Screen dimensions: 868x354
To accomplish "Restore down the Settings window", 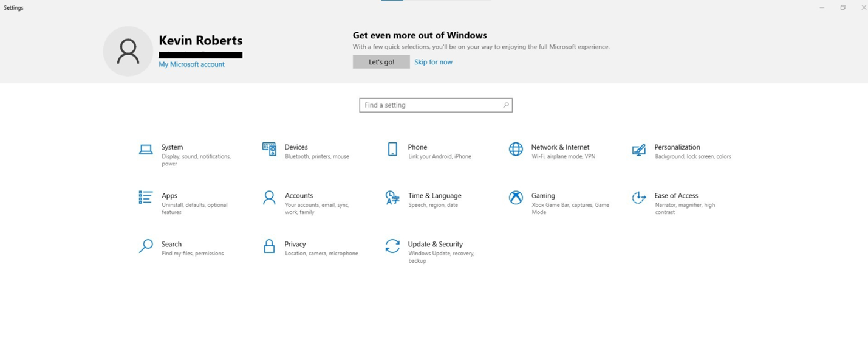I will [x=842, y=8].
